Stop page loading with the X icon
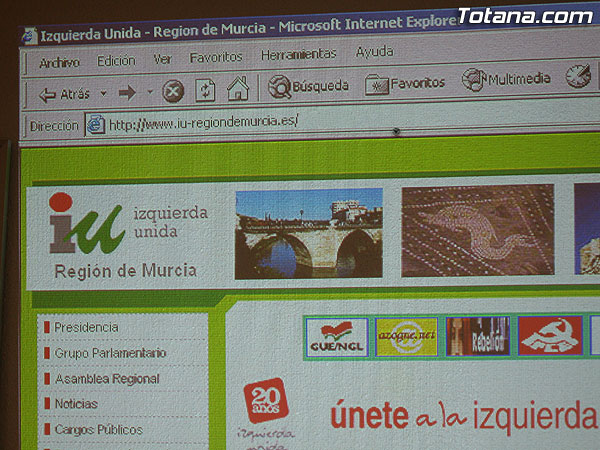This screenshot has width=600, height=450. (173, 91)
